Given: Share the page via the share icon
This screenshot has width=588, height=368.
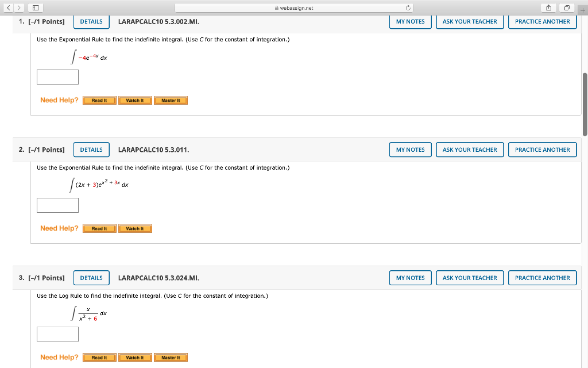Looking at the screenshot, I should tap(548, 7).
